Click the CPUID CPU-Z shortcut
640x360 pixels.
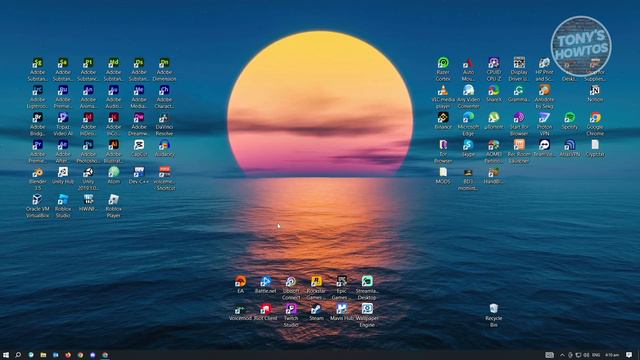pos(493,63)
